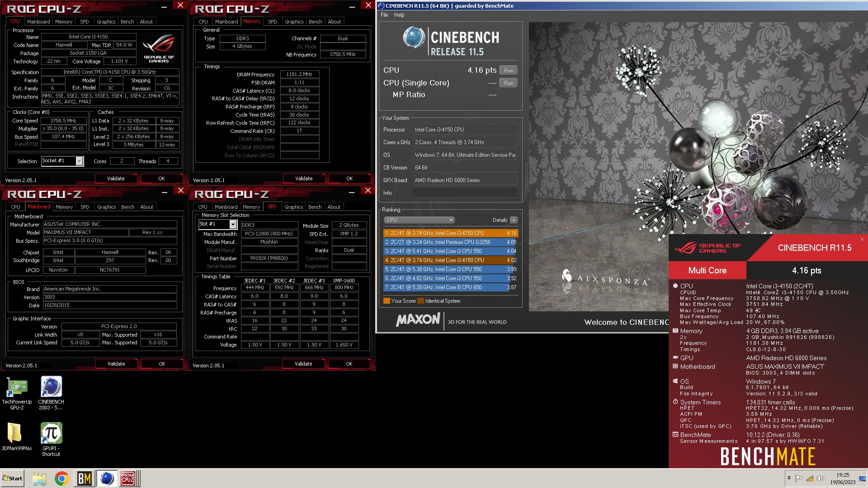Select ranking row Intel Core i5 CPU 650

pyautogui.click(x=450, y=287)
